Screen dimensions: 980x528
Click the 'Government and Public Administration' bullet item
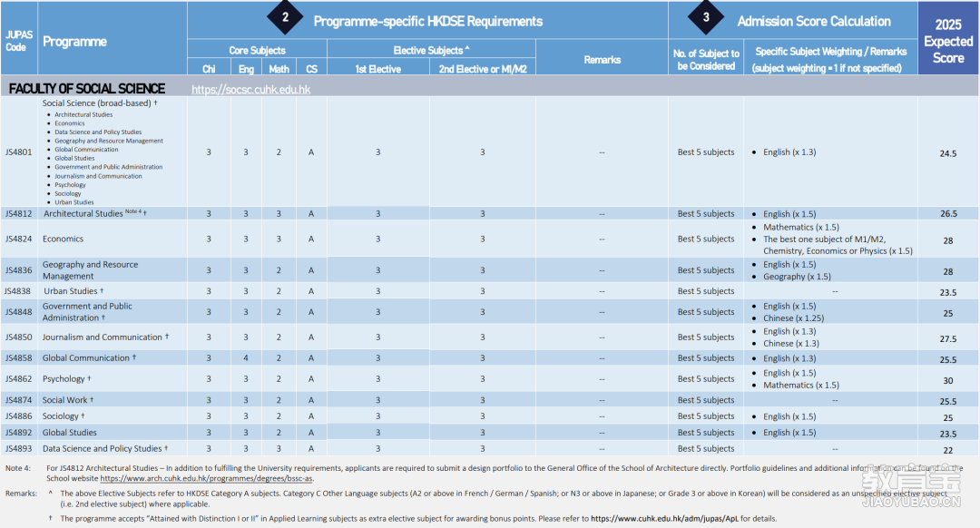click(x=108, y=167)
